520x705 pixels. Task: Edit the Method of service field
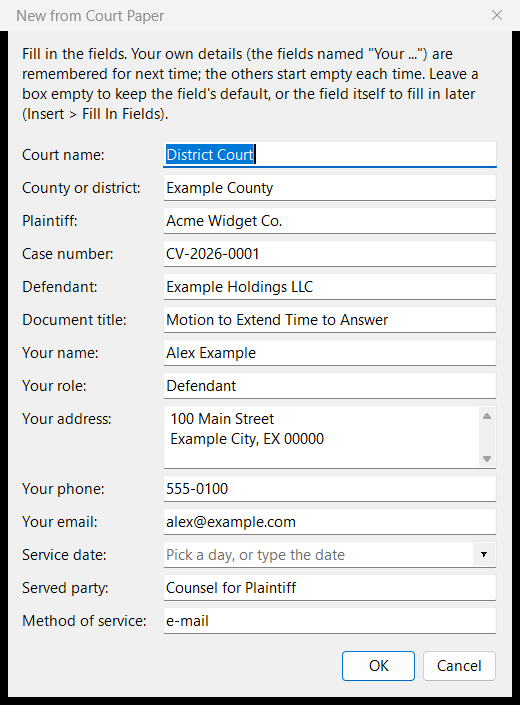pos(329,620)
